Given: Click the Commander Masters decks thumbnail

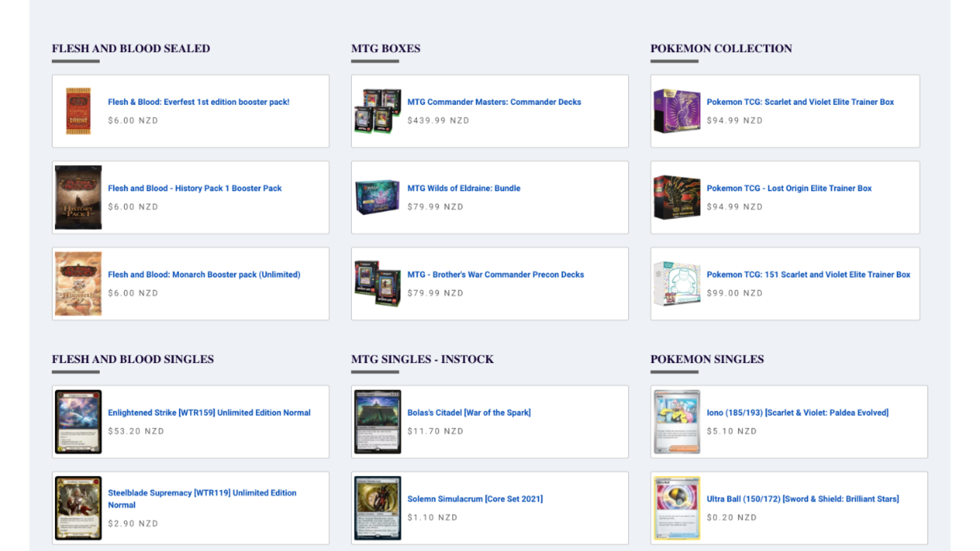Looking at the screenshot, I should [378, 111].
